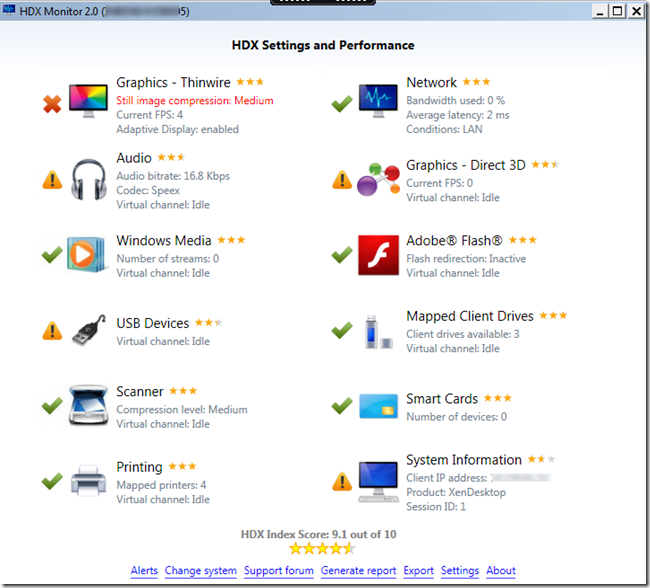Click the Graphics - Thinwire heading
The image size is (650, 588).
point(173,82)
